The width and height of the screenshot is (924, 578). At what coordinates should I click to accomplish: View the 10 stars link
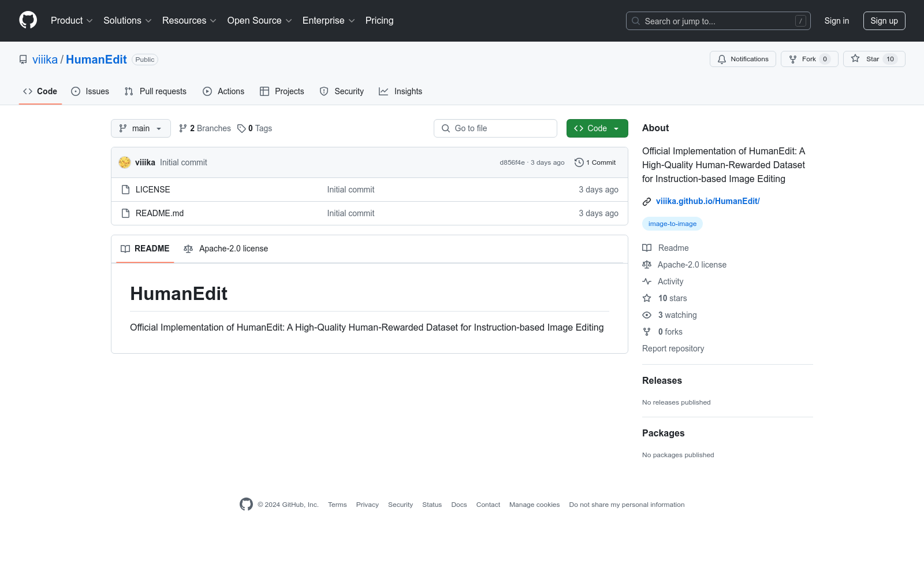(665, 298)
